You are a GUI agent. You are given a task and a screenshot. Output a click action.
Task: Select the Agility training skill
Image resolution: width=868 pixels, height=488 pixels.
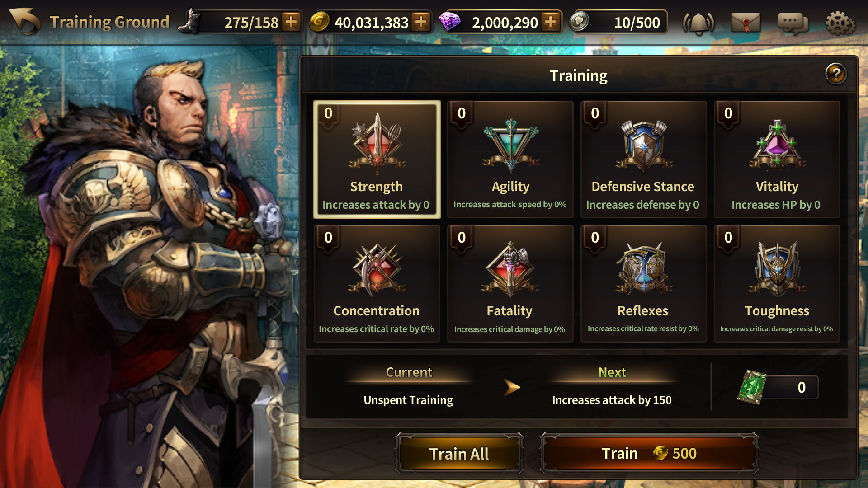point(510,160)
